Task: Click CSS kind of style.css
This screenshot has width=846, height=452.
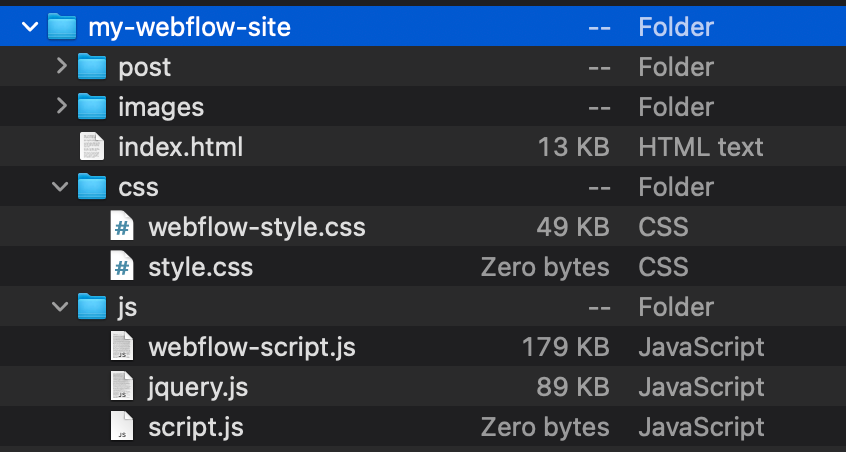Action: pyautogui.click(x=663, y=267)
